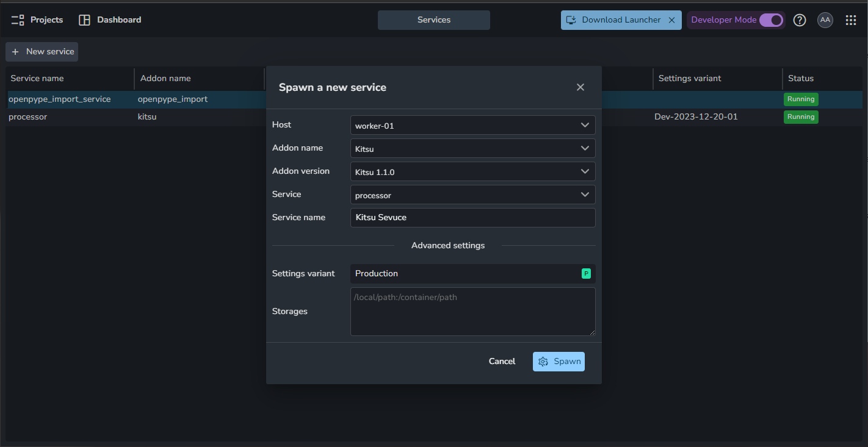Expand the Addon version dropdown

point(473,172)
